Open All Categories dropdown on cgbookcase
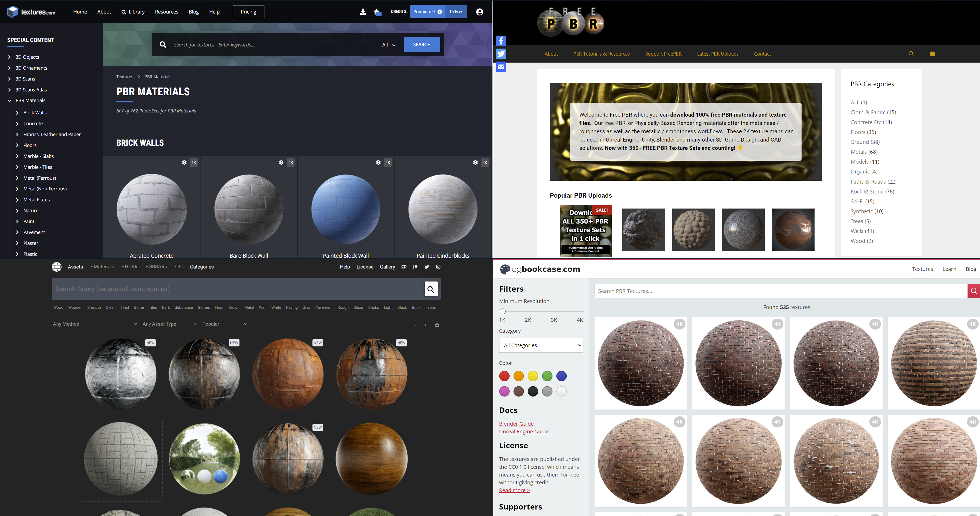Image resolution: width=980 pixels, height=516 pixels. pos(541,345)
